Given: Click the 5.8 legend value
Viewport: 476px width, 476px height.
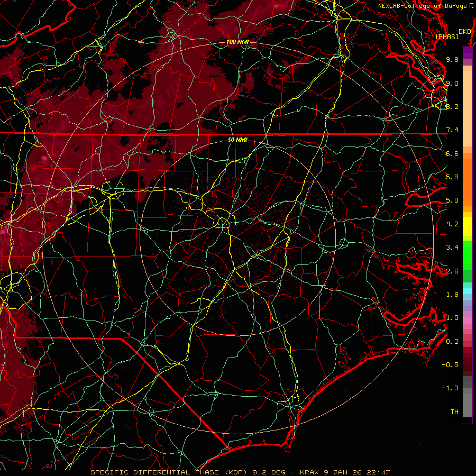Looking at the screenshot, I should 452,177.
